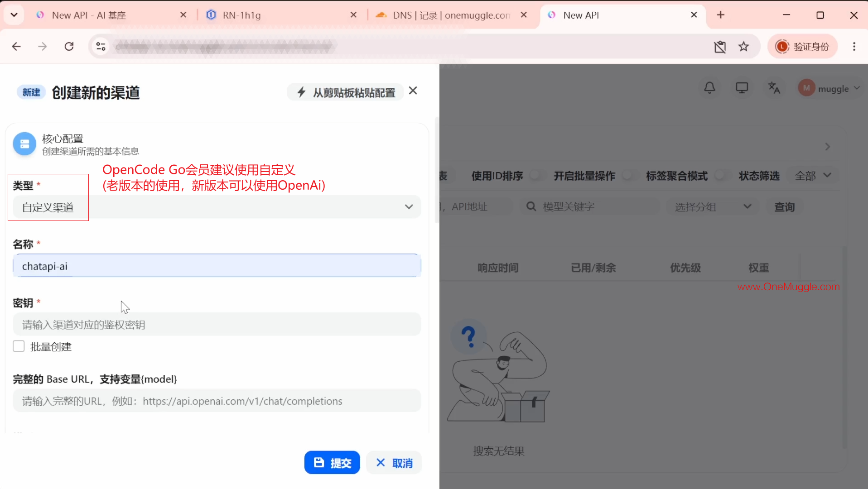Close the RN-1h1g tab

tap(353, 15)
